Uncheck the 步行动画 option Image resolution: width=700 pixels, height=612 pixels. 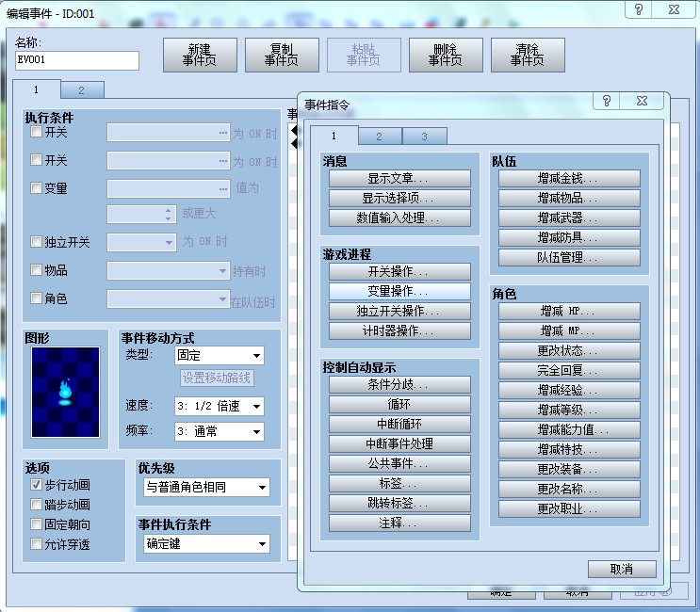tap(36, 485)
